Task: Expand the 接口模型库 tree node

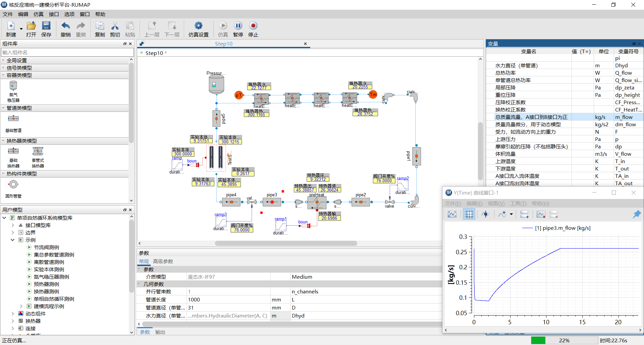Action: click(x=13, y=225)
